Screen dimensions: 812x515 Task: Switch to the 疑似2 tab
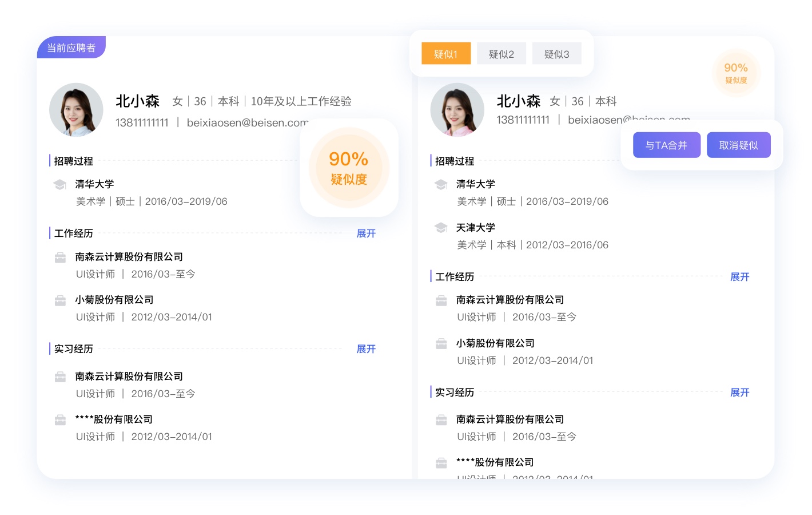pyautogui.click(x=501, y=54)
